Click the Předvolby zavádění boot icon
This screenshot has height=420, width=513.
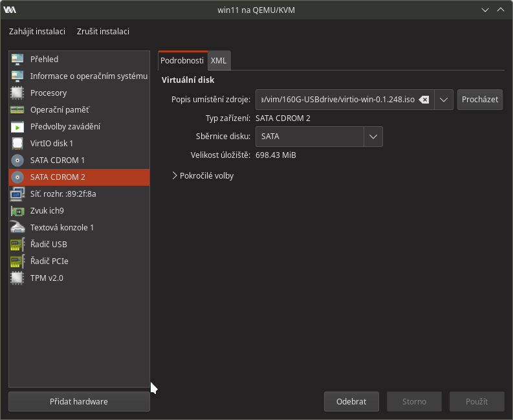pos(17,127)
